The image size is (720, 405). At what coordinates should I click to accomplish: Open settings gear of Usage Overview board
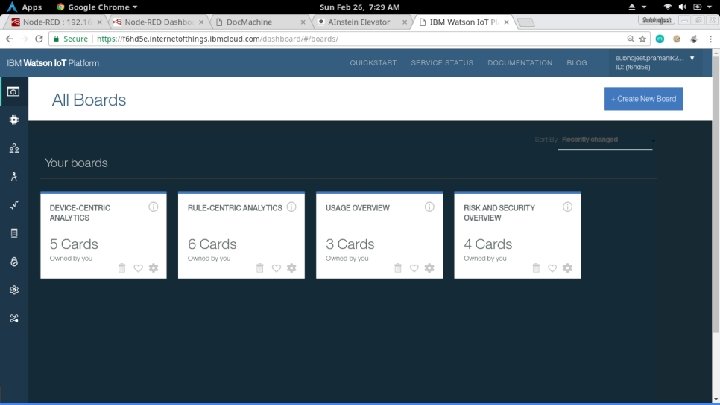coord(429,268)
